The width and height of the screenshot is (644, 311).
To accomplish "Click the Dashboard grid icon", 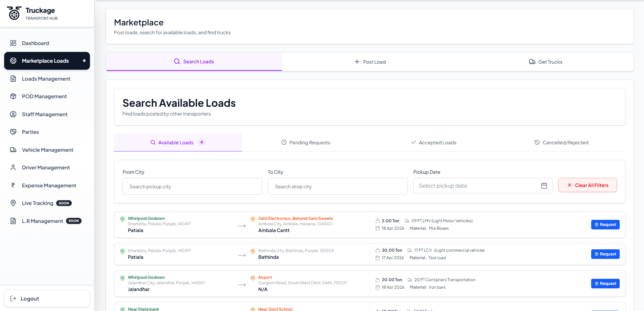I will [13, 43].
